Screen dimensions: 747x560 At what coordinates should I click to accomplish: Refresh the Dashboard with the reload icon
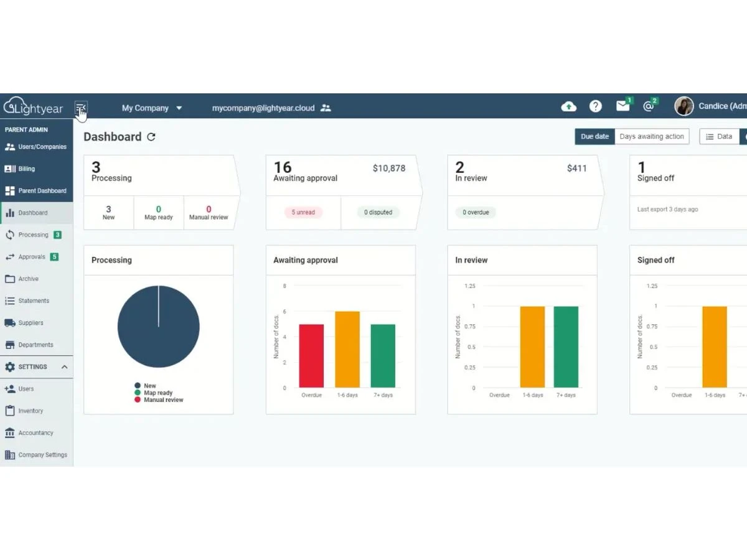point(151,137)
